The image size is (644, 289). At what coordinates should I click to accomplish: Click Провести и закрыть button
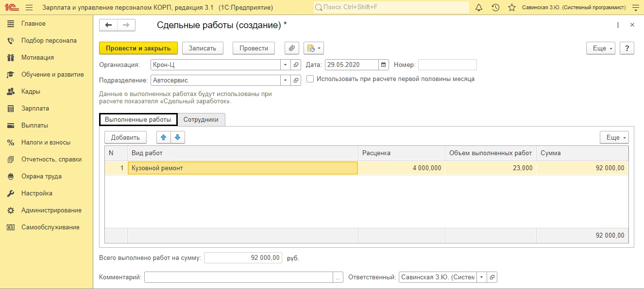138,48
